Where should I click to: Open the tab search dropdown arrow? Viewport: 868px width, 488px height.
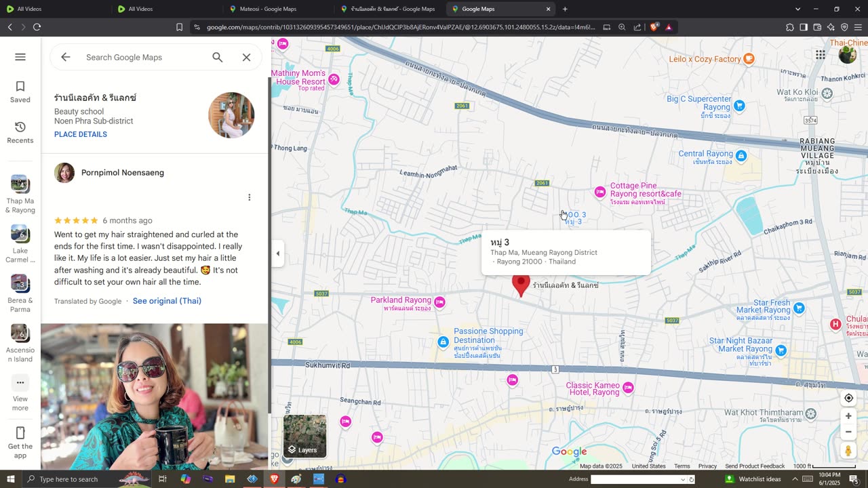[x=797, y=9]
